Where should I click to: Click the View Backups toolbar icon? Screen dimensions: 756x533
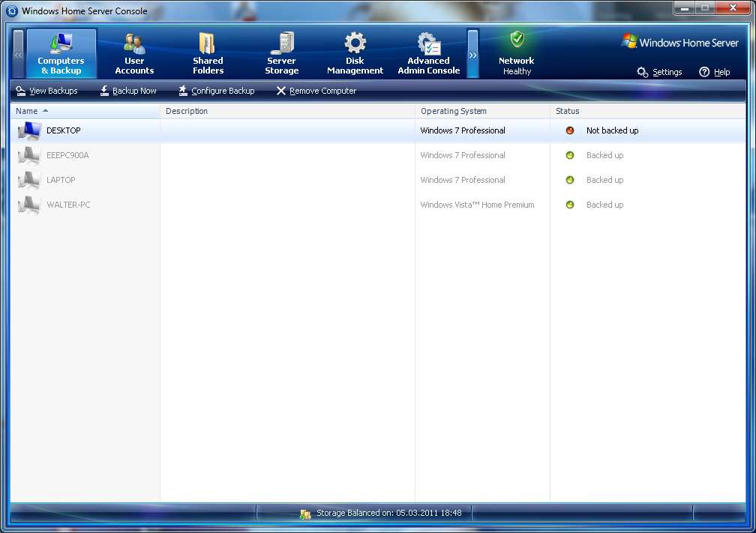tap(21, 91)
